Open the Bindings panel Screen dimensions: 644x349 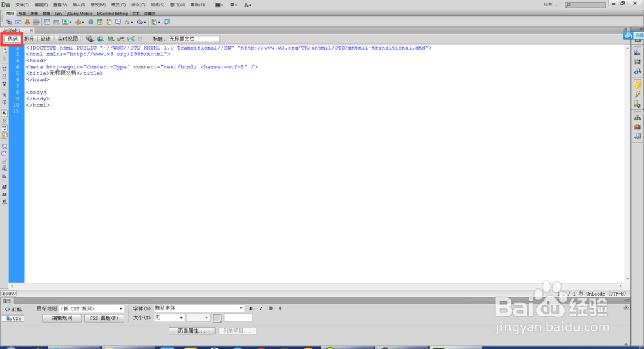coord(637,94)
